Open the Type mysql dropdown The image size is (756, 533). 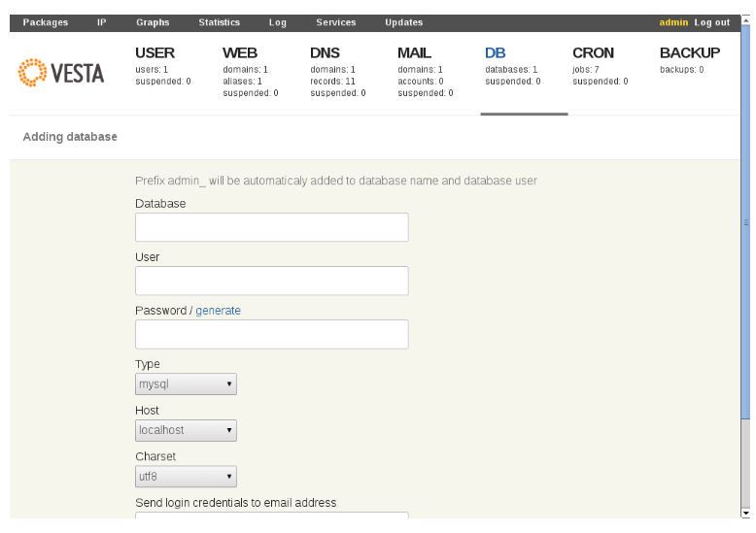coord(186,384)
